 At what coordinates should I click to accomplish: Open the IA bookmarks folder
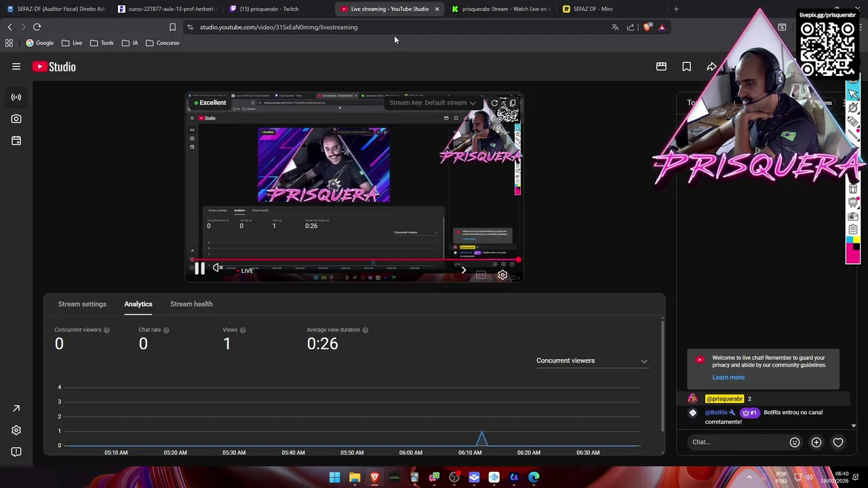click(130, 43)
